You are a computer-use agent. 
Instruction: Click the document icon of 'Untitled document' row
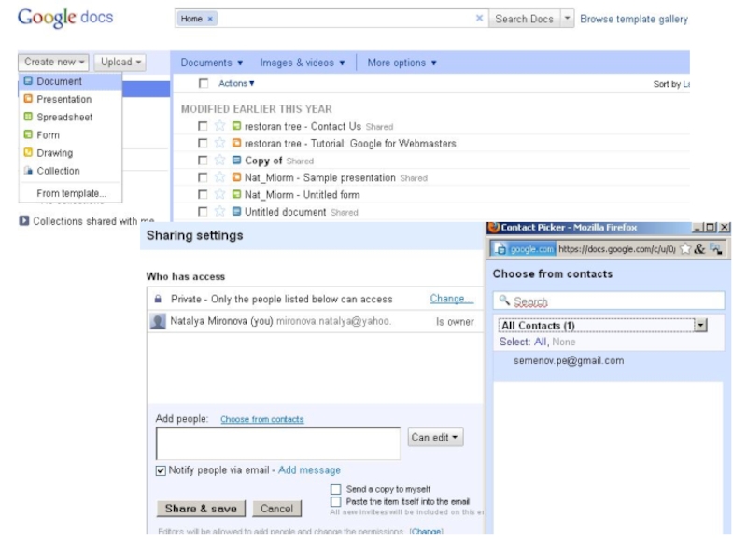point(236,212)
